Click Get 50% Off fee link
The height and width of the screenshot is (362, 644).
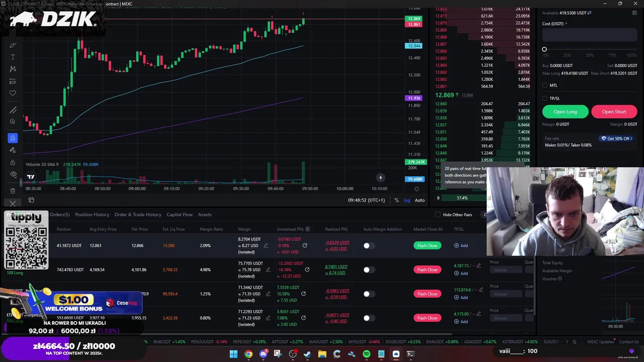tap(617, 138)
